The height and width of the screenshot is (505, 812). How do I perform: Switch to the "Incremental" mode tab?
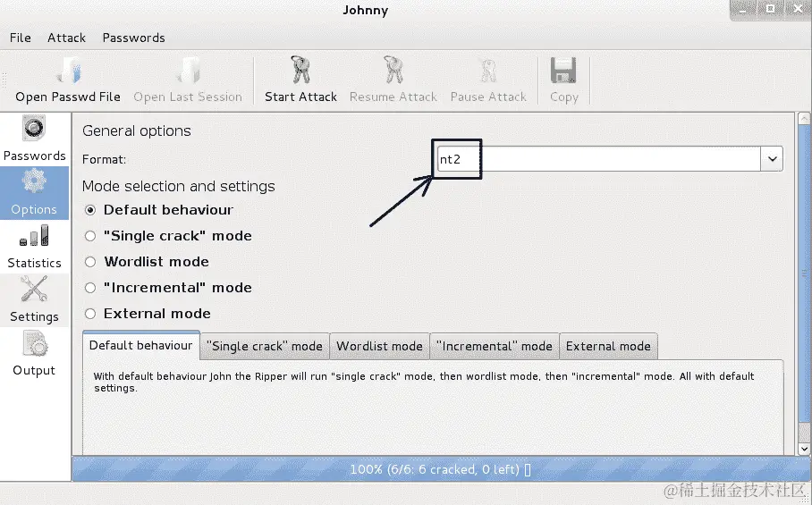click(495, 346)
